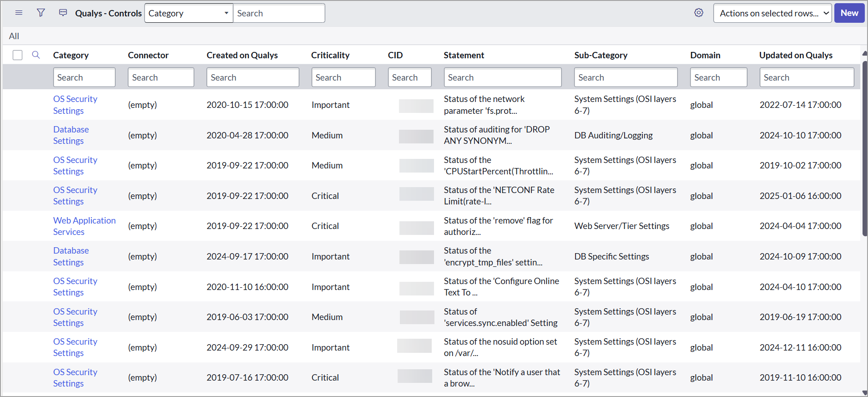Image resolution: width=868 pixels, height=397 pixels.
Task: Select the 'Web Server/Tier Settings' cell
Action: [621, 226]
